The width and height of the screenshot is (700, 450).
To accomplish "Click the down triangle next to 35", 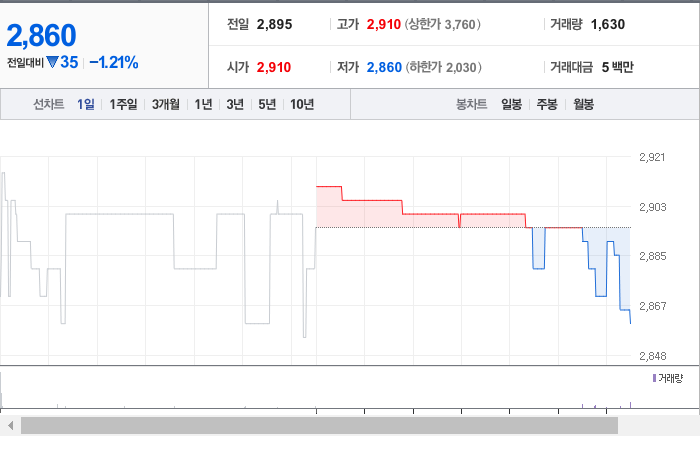I will [x=52, y=62].
